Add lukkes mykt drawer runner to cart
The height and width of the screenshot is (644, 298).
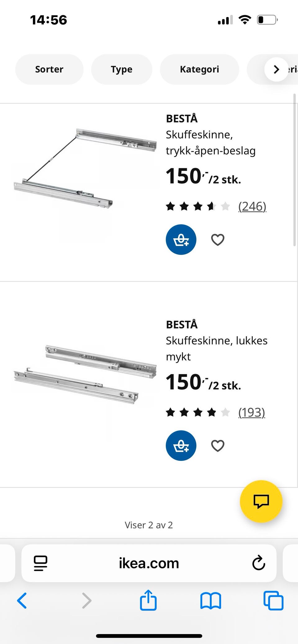click(181, 445)
